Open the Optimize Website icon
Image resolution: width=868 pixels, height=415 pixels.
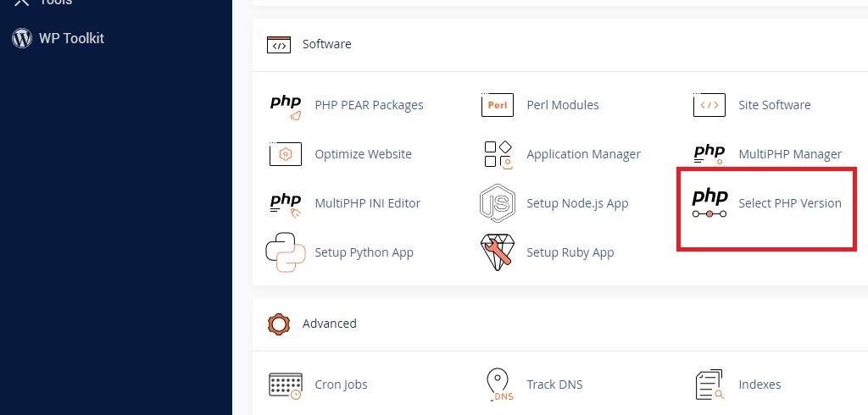coord(286,154)
